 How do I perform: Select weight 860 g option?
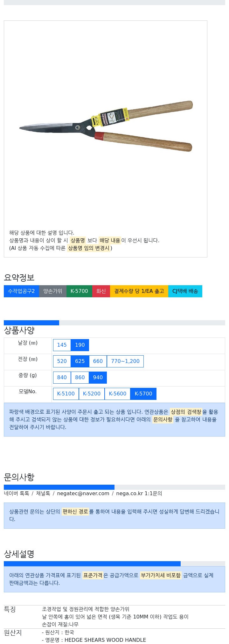pyautogui.click(x=80, y=378)
